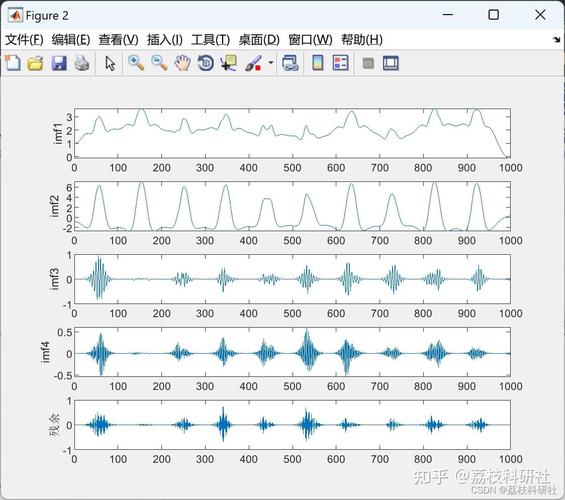Viewport: 565px width, 500px height.
Task: Click inside the imf2 plot axes
Action: (292, 206)
